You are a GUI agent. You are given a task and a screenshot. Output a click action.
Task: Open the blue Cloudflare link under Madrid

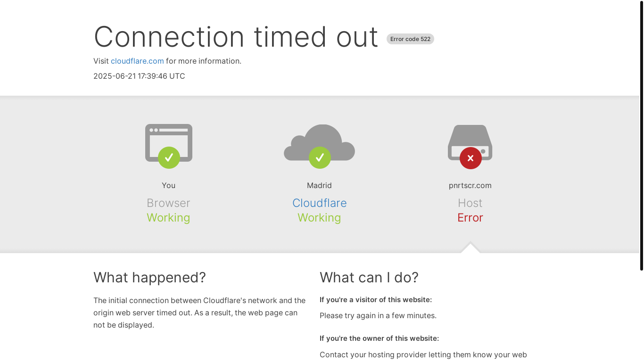point(319,203)
